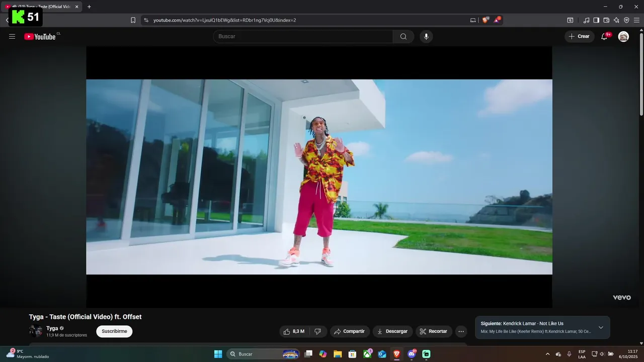644x362 pixels.
Task: Open Tyga channel avatar
Action: (36, 331)
